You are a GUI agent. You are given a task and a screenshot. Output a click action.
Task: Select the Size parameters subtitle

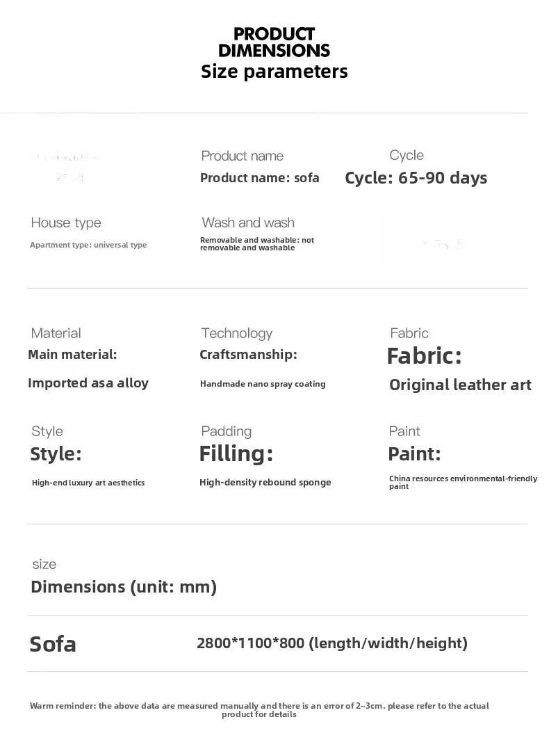tap(274, 72)
